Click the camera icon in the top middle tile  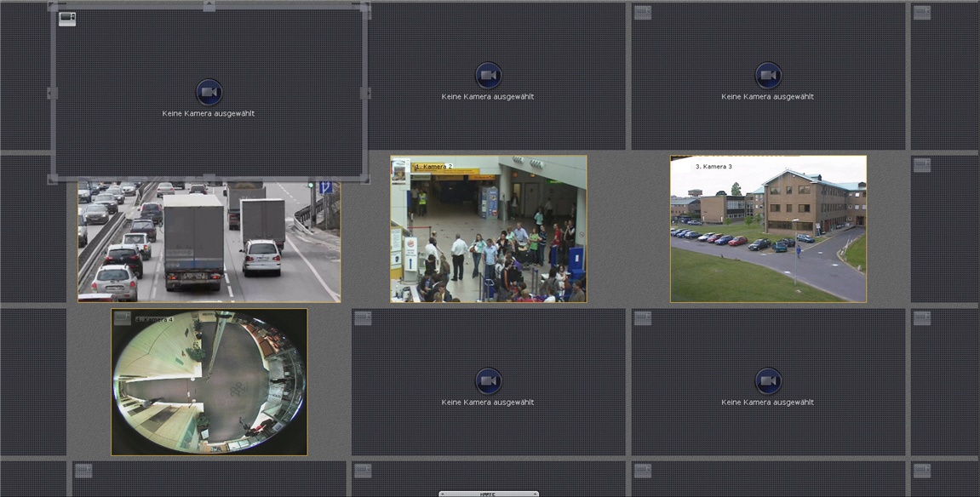coord(488,75)
